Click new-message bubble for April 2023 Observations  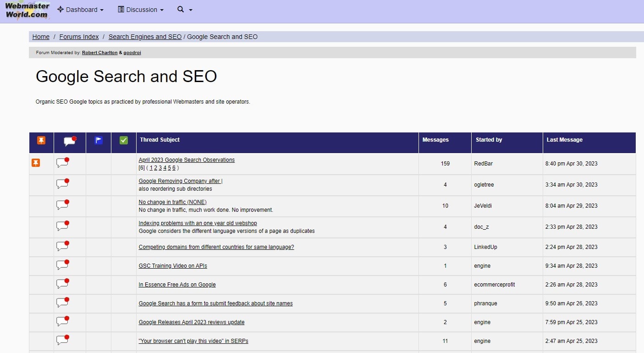tap(63, 163)
